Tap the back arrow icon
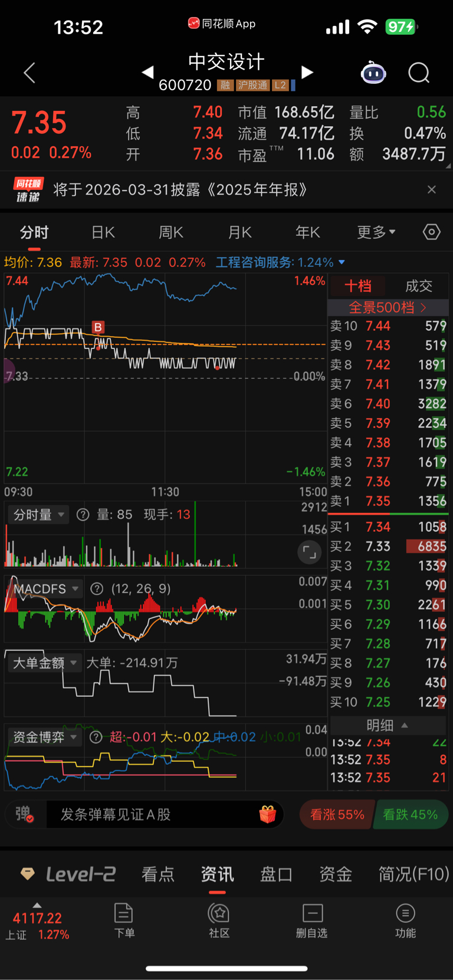453x980 pixels. point(29,73)
